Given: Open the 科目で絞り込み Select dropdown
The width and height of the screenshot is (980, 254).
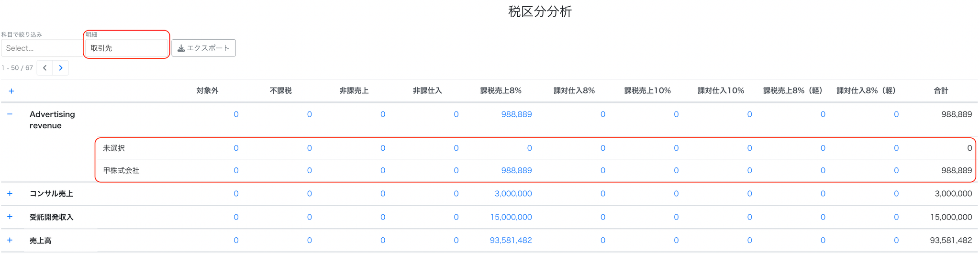Looking at the screenshot, I should tap(42, 48).
